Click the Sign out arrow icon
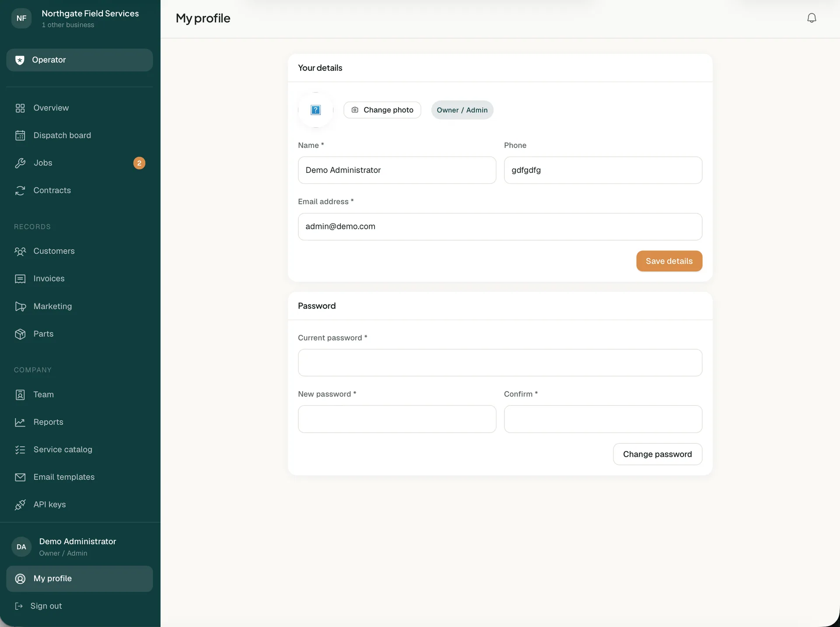This screenshot has width=840, height=627. [x=19, y=606]
